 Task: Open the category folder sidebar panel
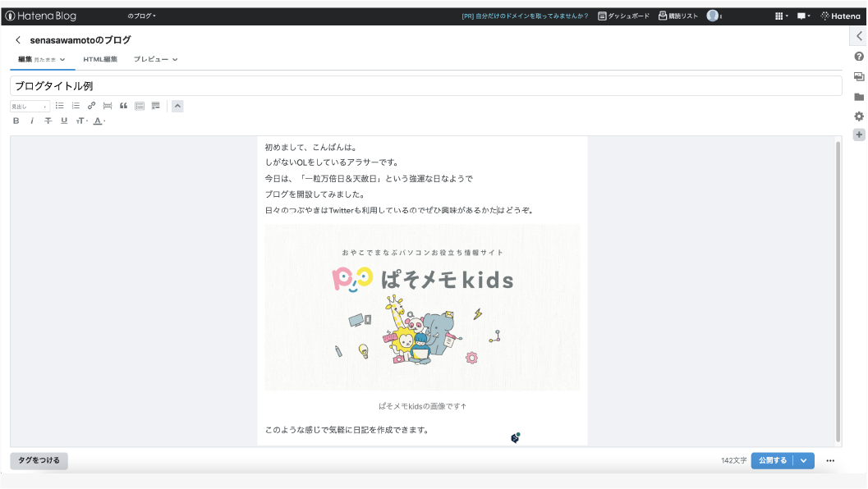click(x=859, y=97)
